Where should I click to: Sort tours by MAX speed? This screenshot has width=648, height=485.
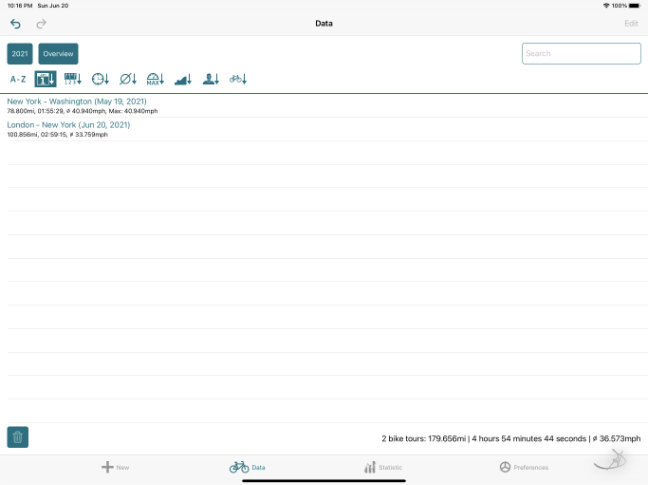[155, 79]
